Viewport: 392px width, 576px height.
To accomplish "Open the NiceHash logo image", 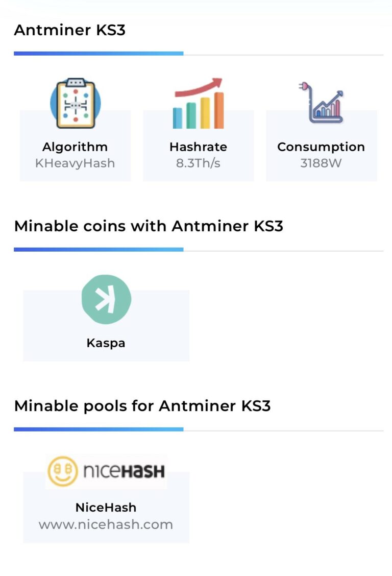I will (x=106, y=472).
